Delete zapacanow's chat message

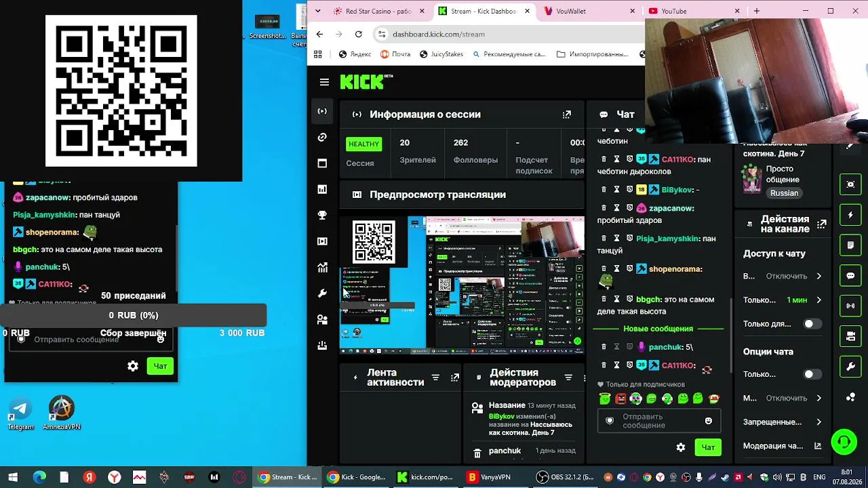[604, 208]
